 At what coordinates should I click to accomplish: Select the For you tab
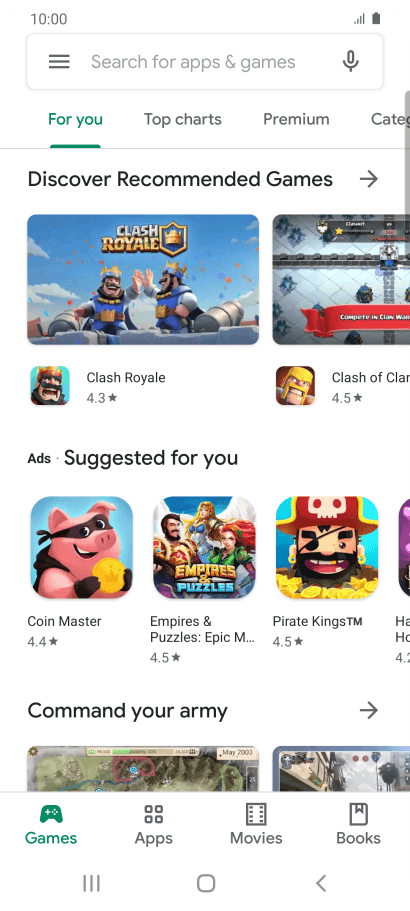[75, 119]
